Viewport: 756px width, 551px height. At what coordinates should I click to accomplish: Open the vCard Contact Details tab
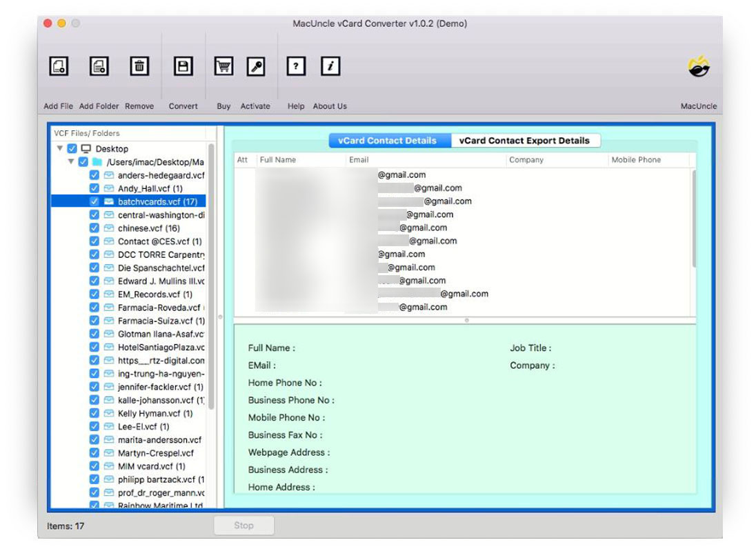click(388, 140)
